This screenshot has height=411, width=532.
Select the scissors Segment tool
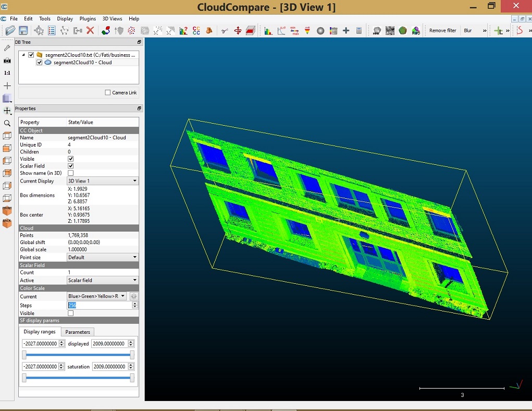(225, 31)
